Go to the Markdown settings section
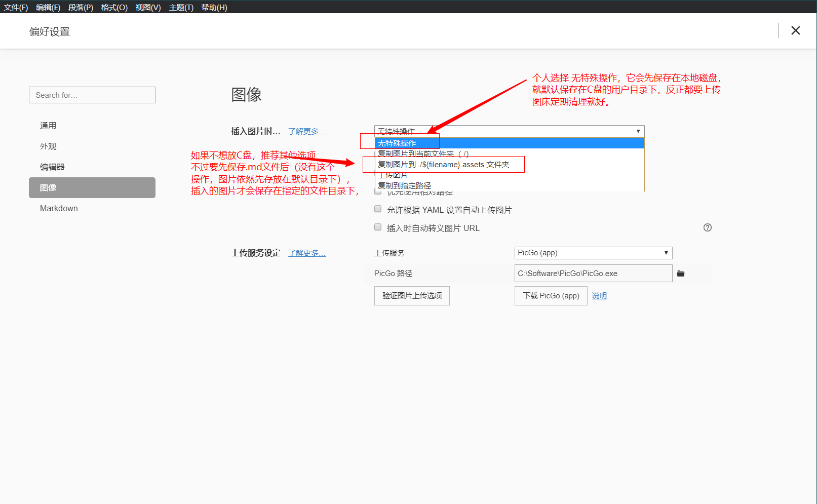Viewport: 817px width, 504px height. (92, 208)
